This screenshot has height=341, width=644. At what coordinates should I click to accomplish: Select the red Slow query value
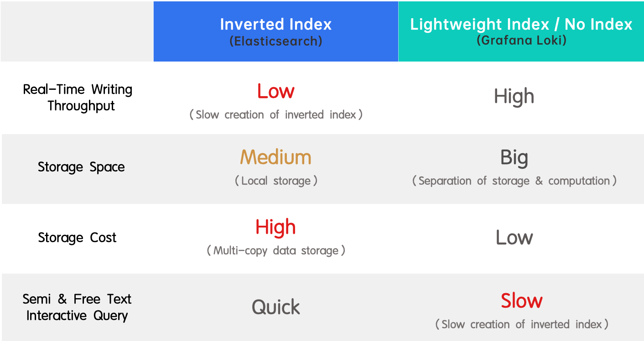[521, 301]
